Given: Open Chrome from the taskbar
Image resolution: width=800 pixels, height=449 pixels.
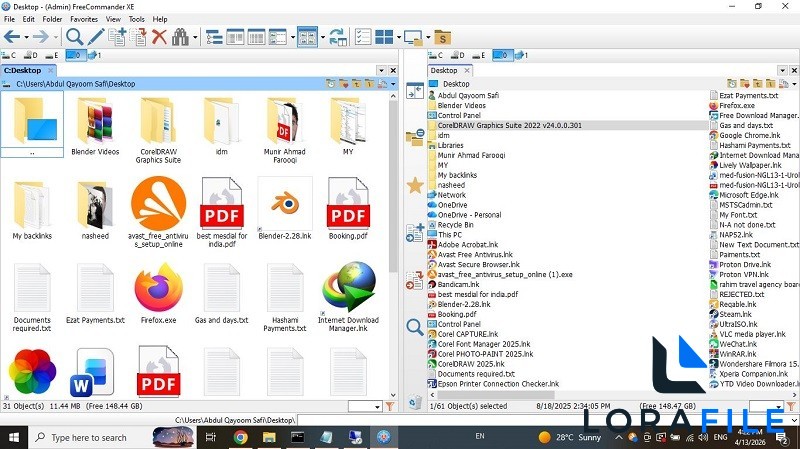Looking at the screenshot, I should pyautogui.click(x=240, y=437).
